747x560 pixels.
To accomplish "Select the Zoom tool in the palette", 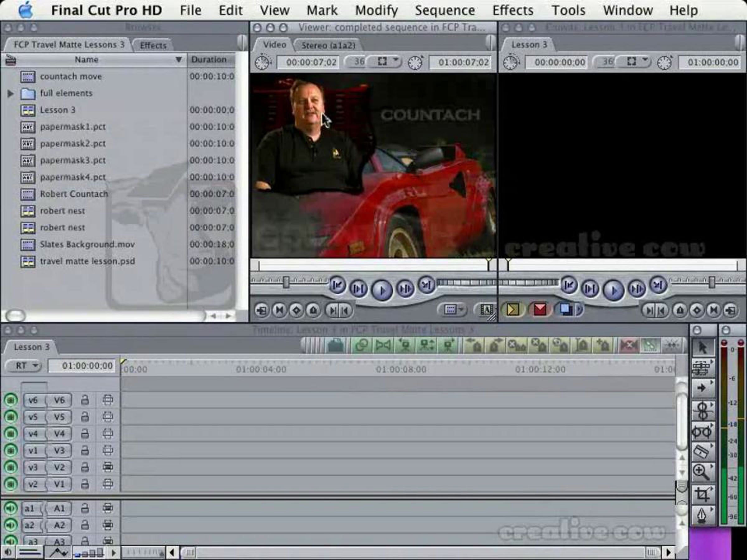I will [702, 472].
